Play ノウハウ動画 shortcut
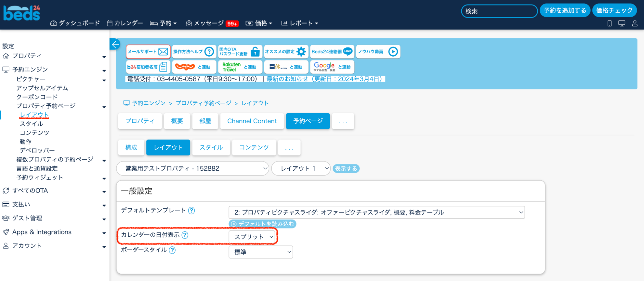644x281 pixels. tap(378, 52)
